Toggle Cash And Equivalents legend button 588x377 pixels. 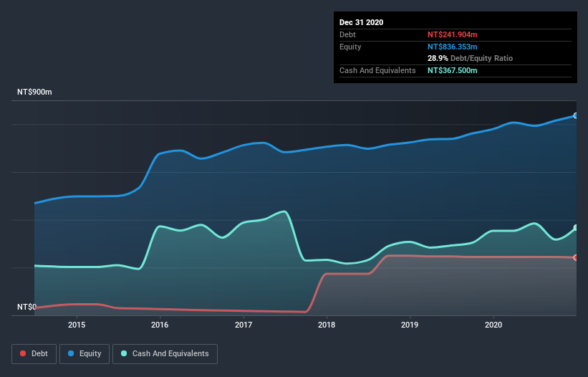[x=165, y=354]
